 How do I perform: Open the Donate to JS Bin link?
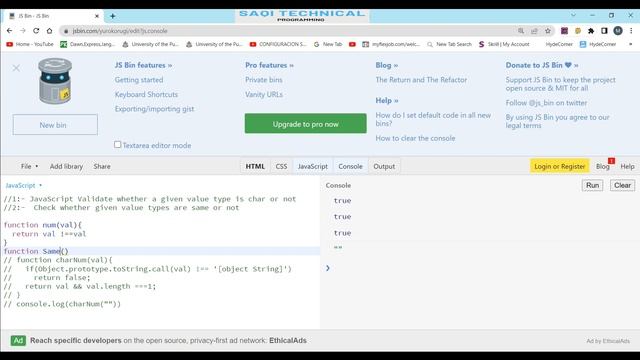coord(542,65)
